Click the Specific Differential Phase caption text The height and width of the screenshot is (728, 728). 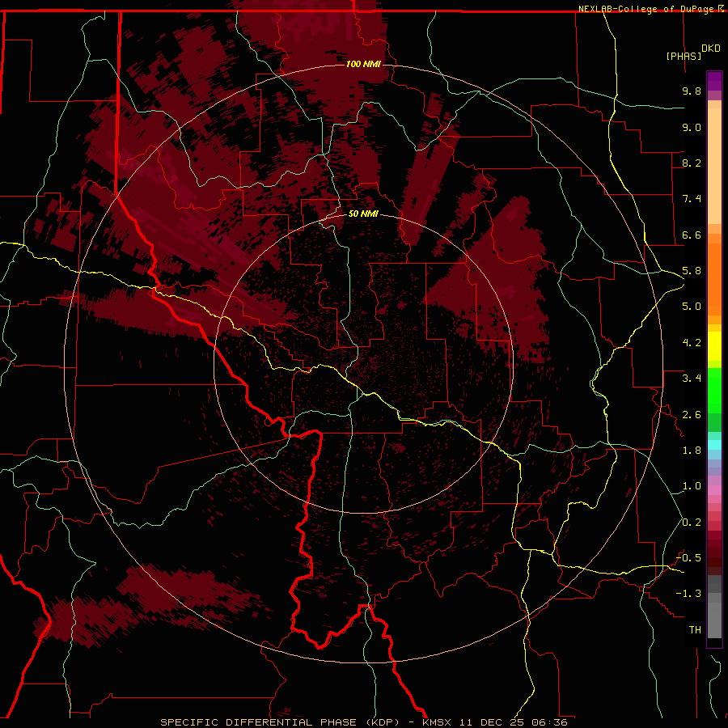[363, 722]
